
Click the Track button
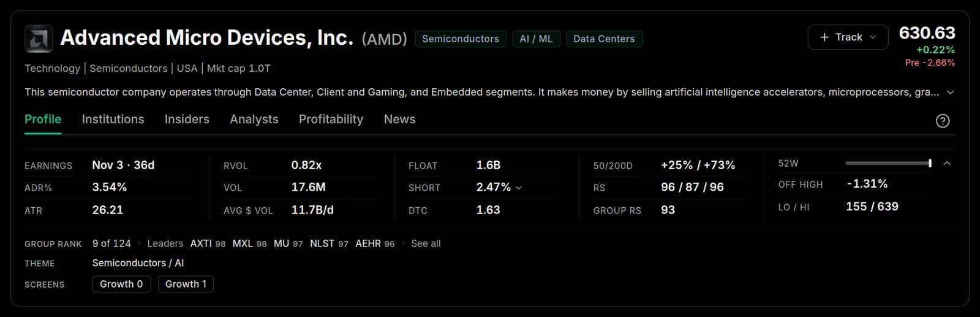pos(848,37)
